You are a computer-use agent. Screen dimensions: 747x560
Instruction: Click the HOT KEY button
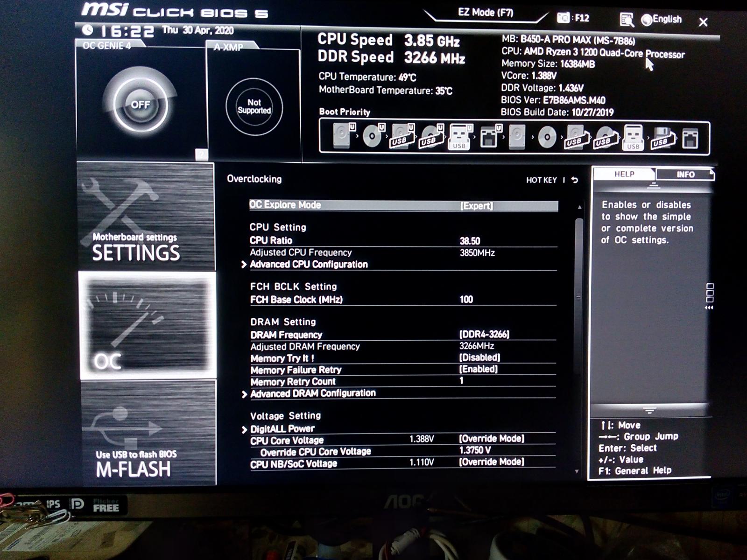click(x=542, y=180)
